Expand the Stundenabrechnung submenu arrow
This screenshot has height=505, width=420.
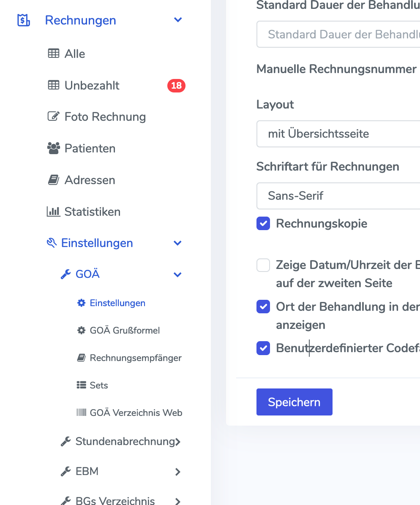(x=178, y=442)
